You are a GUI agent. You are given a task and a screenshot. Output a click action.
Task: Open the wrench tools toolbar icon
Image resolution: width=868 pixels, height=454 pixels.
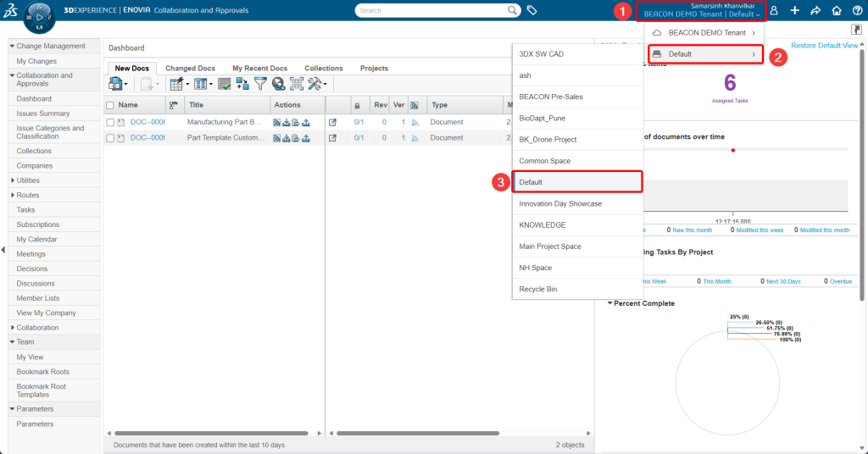(315, 84)
